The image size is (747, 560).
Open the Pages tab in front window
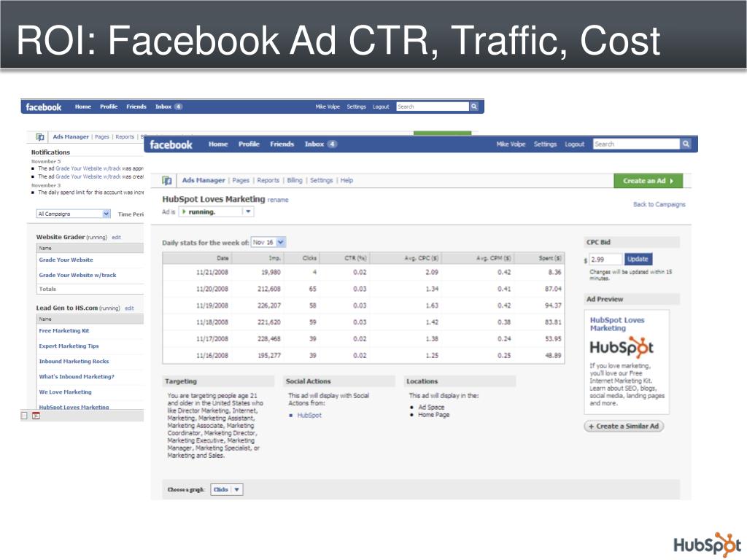tap(241, 181)
